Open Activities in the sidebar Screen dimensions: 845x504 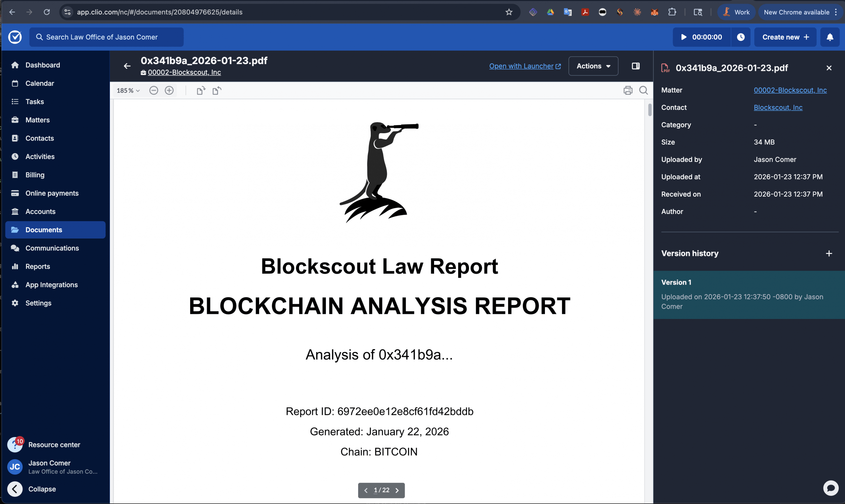point(55,157)
